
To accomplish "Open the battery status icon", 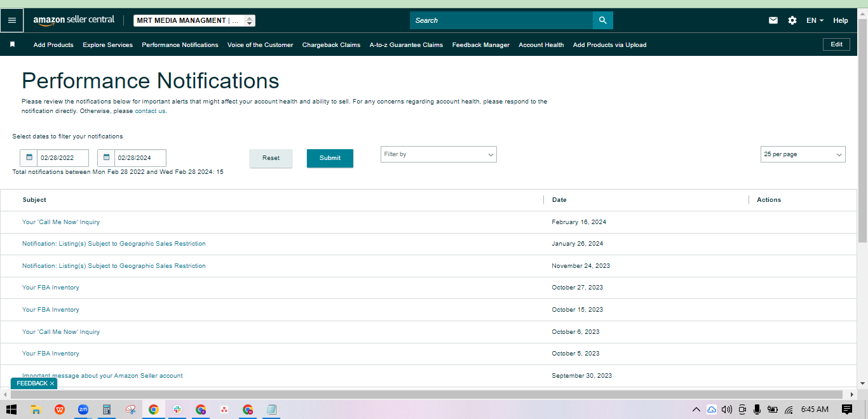I will 773,409.
